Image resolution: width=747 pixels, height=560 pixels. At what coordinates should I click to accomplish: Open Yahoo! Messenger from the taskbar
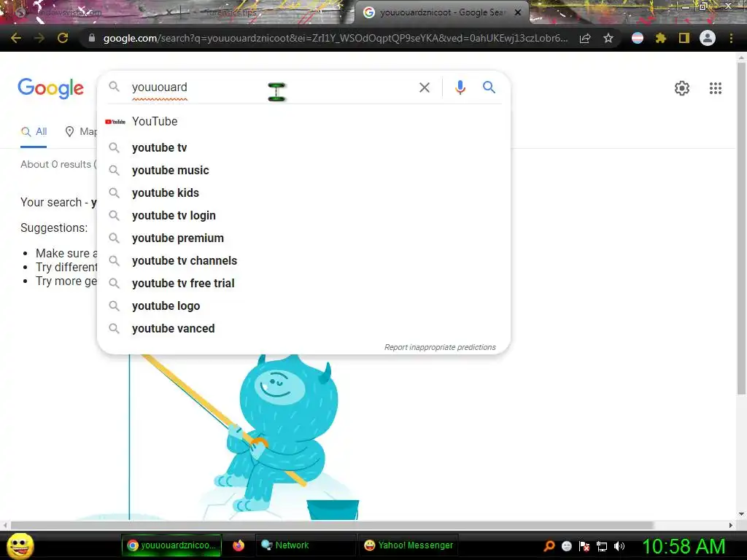click(x=409, y=545)
